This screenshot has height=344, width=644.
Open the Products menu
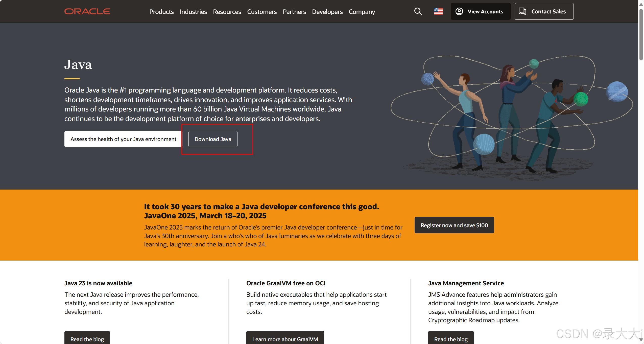point(161,12)
